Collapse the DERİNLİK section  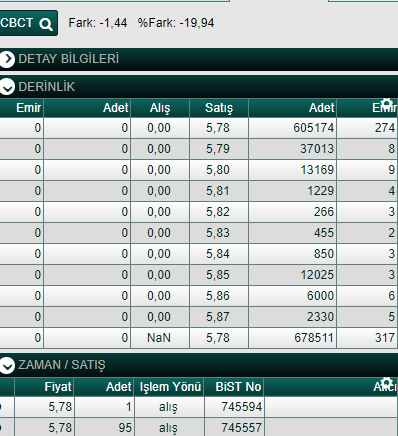coord(7,87)
